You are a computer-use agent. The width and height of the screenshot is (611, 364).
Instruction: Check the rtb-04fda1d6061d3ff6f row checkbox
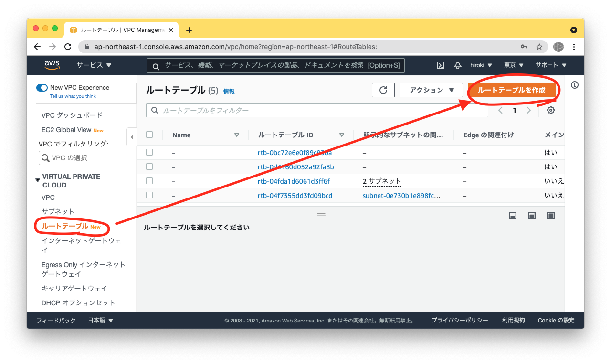click(149, 181)
